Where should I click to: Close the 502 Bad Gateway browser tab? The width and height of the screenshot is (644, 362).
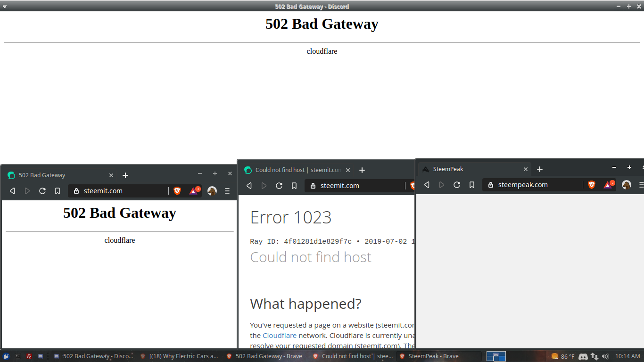click(111, 175)
